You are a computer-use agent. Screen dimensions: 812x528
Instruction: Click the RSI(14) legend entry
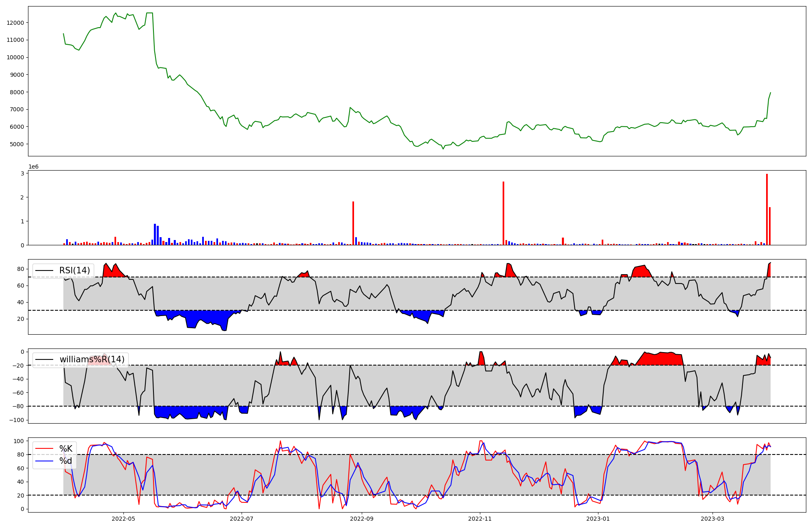pyautogui.click(x=74, y=270)
